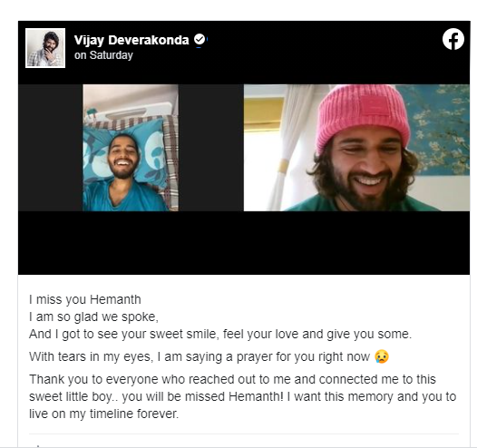Click the black area below the video frames
477x448 pixels.
244,243
